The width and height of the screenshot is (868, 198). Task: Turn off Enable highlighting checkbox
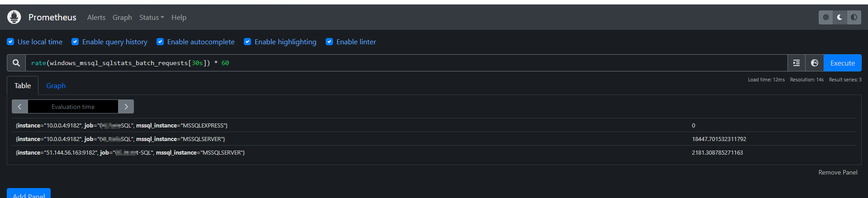click(247, 42)
